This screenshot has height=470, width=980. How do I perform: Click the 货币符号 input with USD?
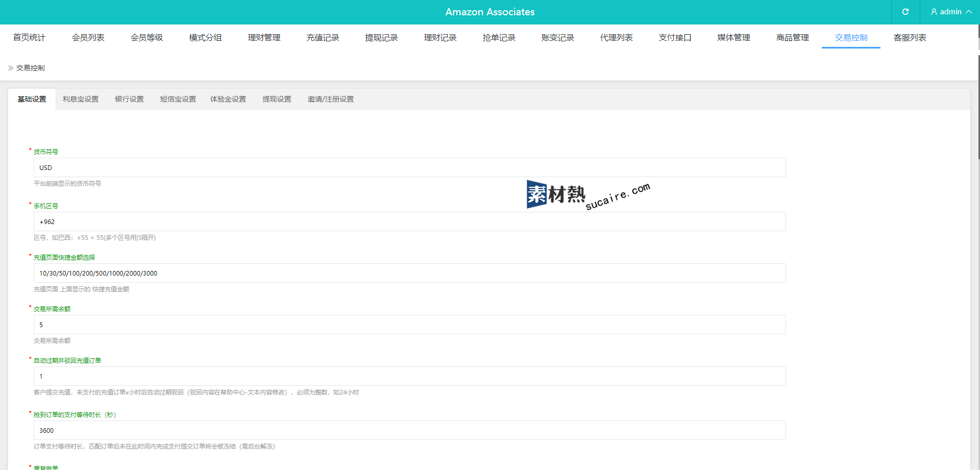(x=409, y=167)
